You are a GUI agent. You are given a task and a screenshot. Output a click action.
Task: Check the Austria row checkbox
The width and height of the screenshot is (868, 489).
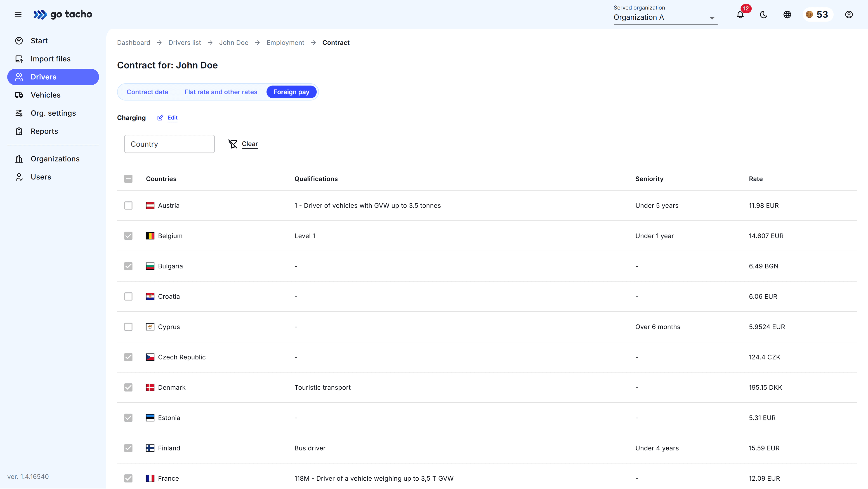(x=128, y=205)
